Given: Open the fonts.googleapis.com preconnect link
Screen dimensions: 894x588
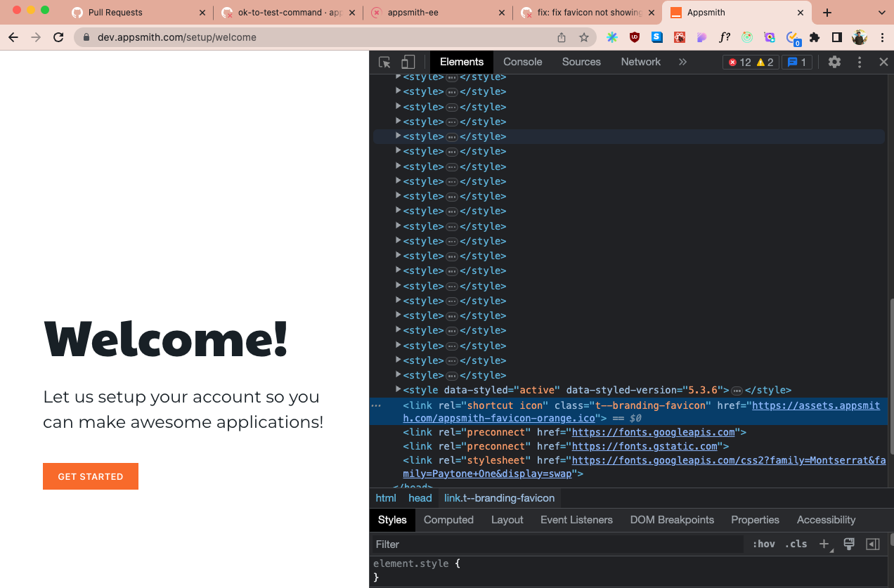Looking at the screenshot, I should (654, 432).
